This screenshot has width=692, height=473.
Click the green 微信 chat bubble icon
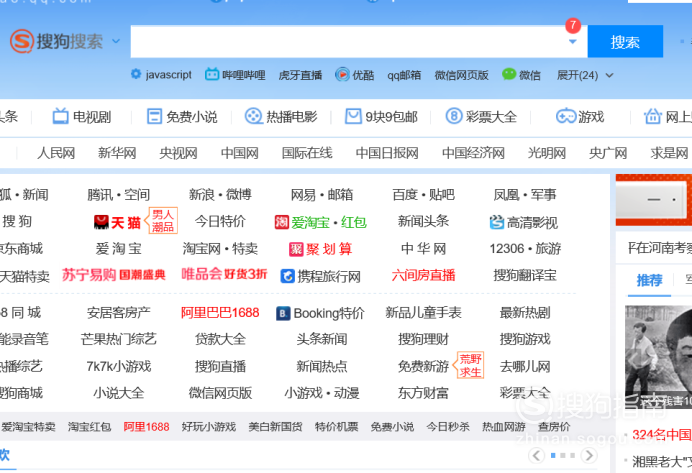point(509,74)
